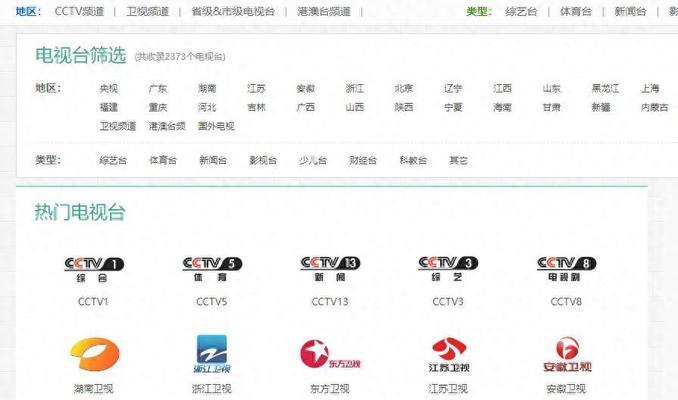The image size is (678, 400).
Task: Filter region by 广东
Action: [158, 88]
